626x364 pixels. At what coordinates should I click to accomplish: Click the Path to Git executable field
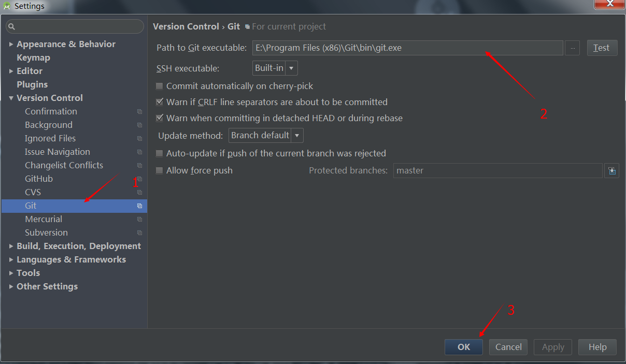[407, 48]
